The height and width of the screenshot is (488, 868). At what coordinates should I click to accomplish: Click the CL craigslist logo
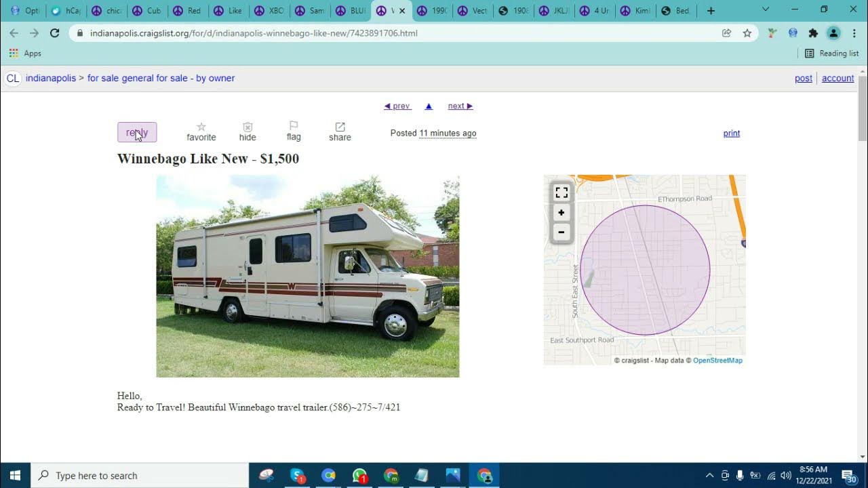[x=12, y=78]
